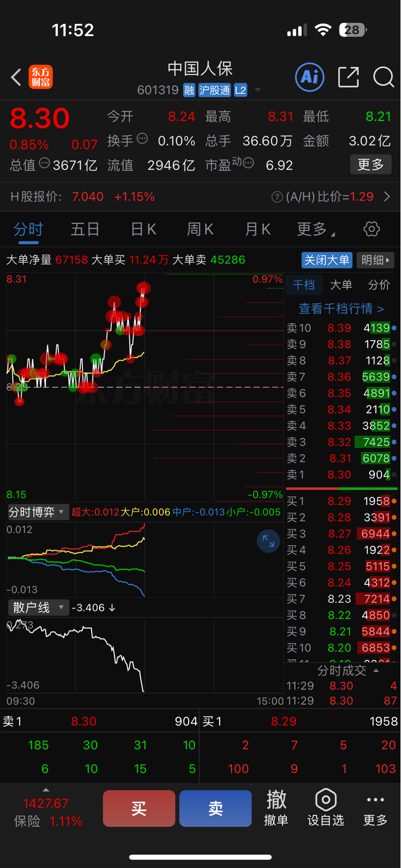Tap the 小户:-0.005 legend label
Screen dimensions: 401x868
click(253, 512)
